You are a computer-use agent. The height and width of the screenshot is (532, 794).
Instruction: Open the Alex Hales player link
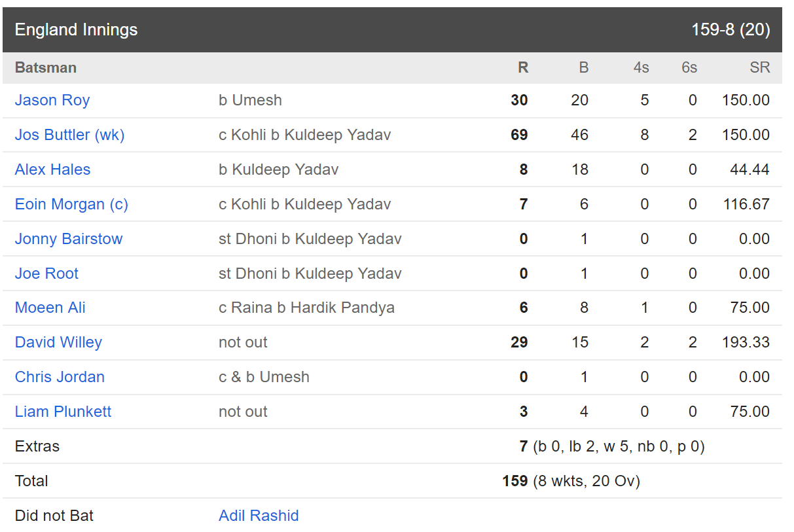tap(52, 169)
